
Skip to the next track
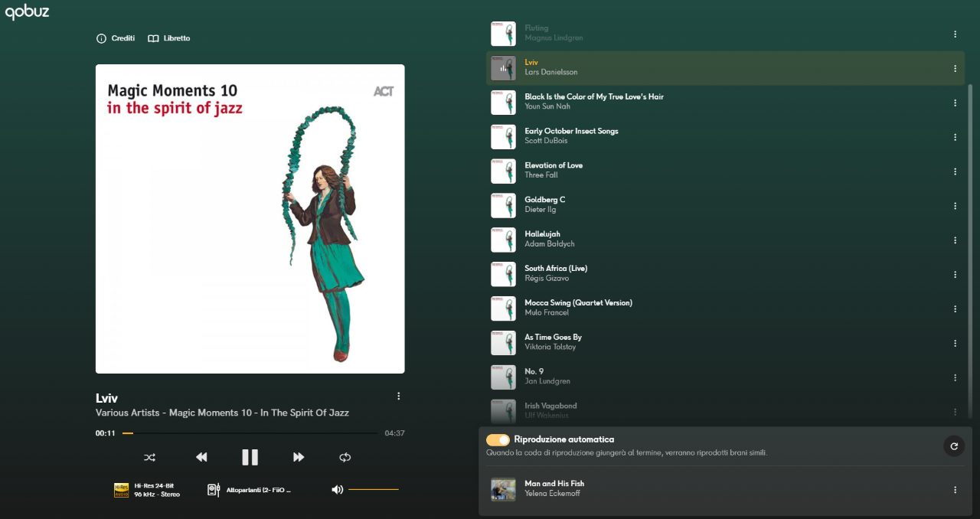tap(299, 457)
